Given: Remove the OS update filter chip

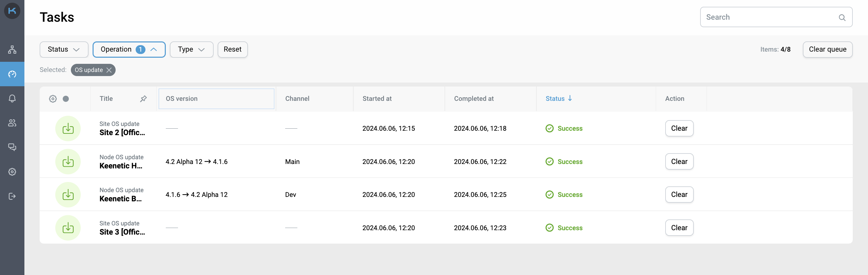Looking at the screenshot, I should tap(109, 70).
